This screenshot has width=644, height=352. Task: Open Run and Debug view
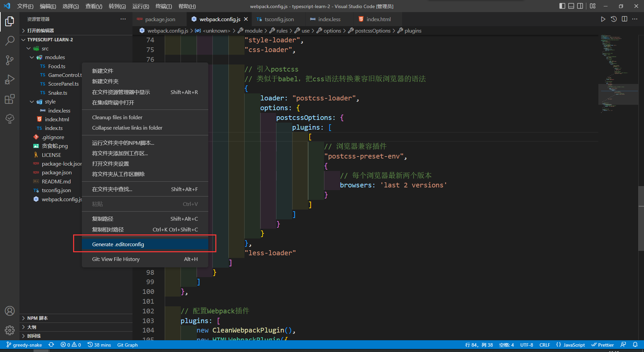pos(10,80)
